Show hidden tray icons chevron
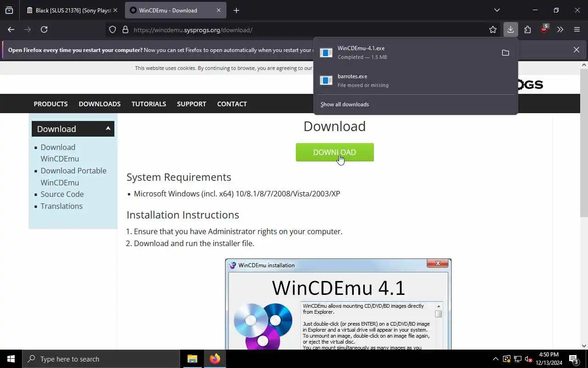Image resolution: width=588 pixels, height=368 pixels. pyautogui.click(x=495, y=359)
